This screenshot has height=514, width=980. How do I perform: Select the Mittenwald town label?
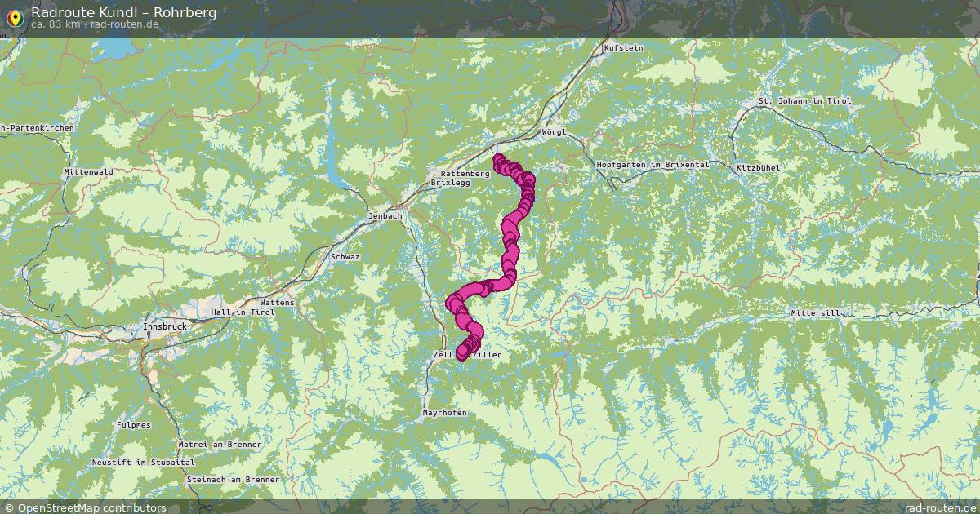tap(88, 172)
